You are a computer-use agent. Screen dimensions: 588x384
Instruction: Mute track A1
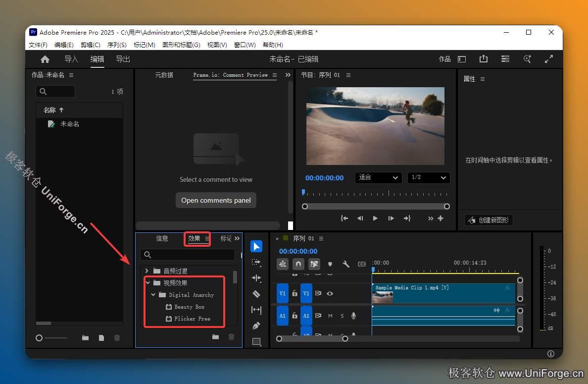pos(330,316)
